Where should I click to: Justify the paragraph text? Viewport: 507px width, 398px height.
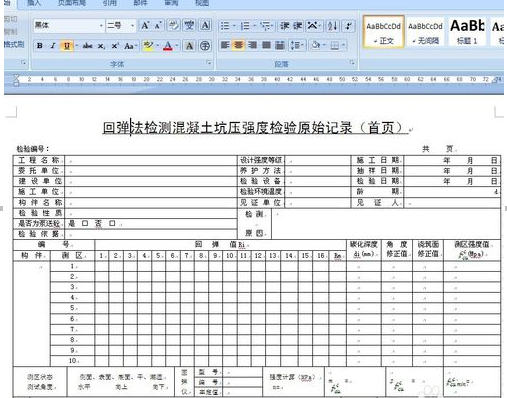pos(266,45)
